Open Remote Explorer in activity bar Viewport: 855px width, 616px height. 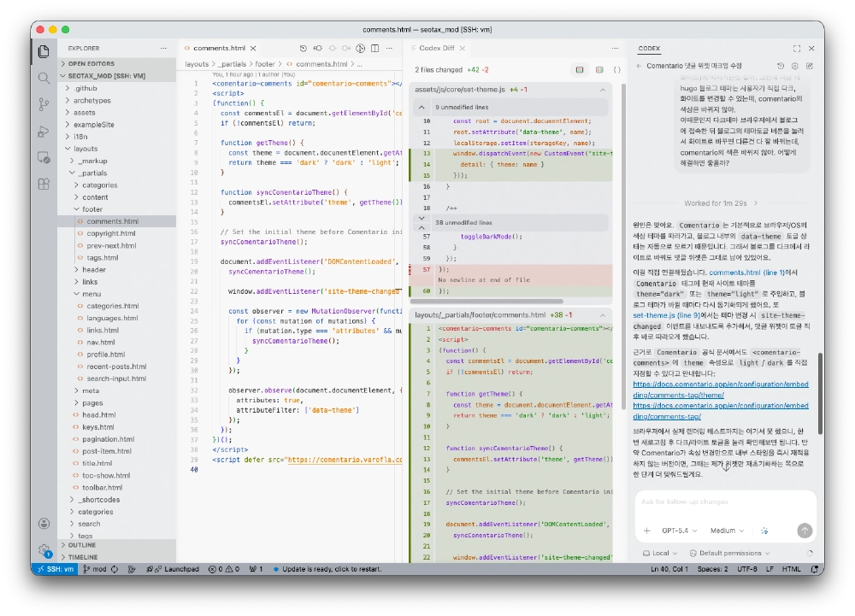click(x=44, y=157)
